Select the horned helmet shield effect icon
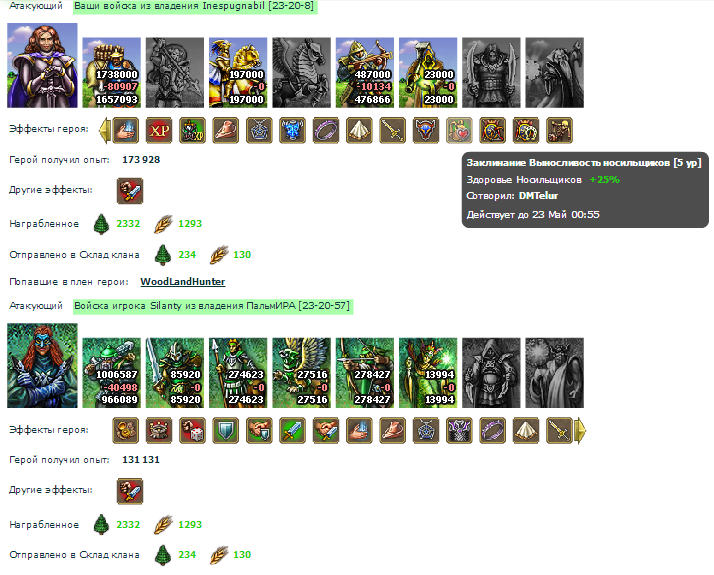 [x=426, y=131]
